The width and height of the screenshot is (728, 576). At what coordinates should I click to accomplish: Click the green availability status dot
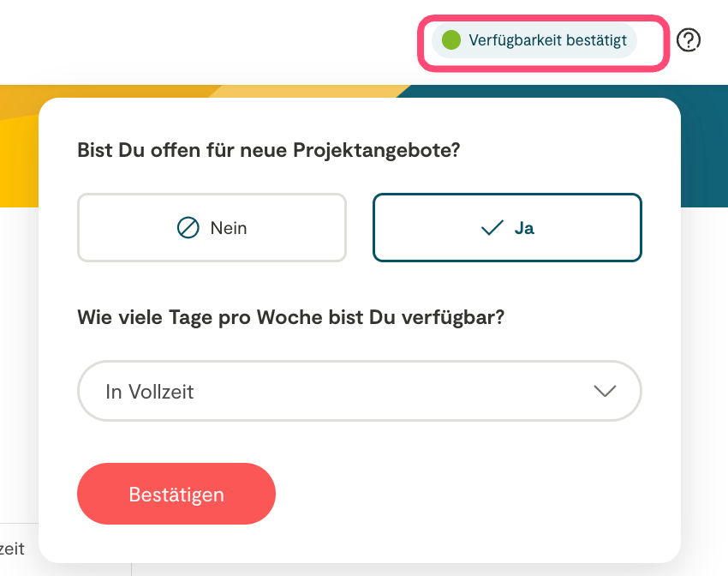(x=451, y=40)
